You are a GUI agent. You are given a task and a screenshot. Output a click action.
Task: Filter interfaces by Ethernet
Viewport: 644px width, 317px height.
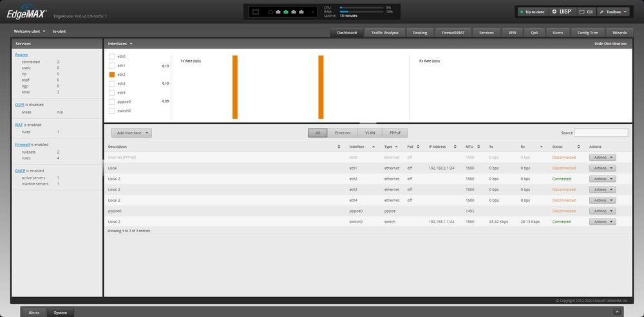[343, 133]
